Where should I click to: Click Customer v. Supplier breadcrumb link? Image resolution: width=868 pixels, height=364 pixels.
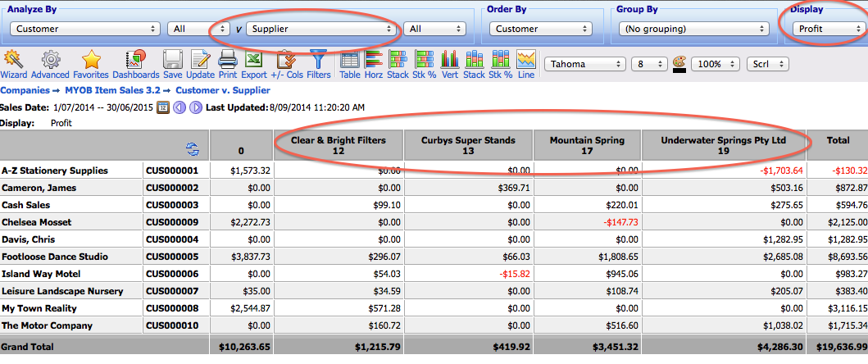click(x=223, y=89)
